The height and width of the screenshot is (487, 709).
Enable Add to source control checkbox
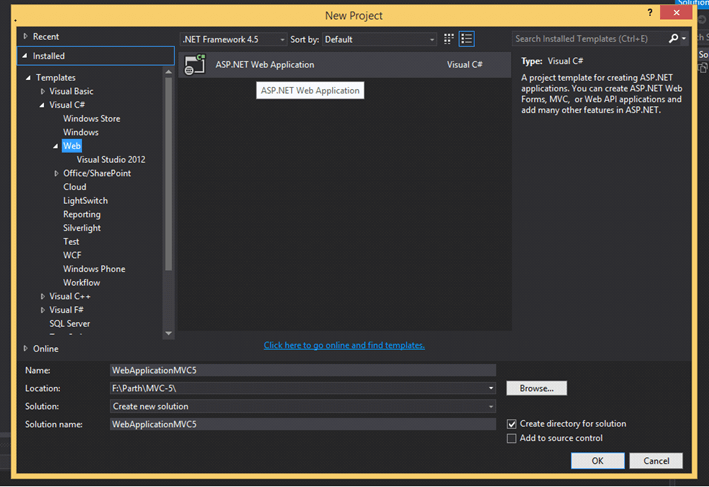(511, 438)
